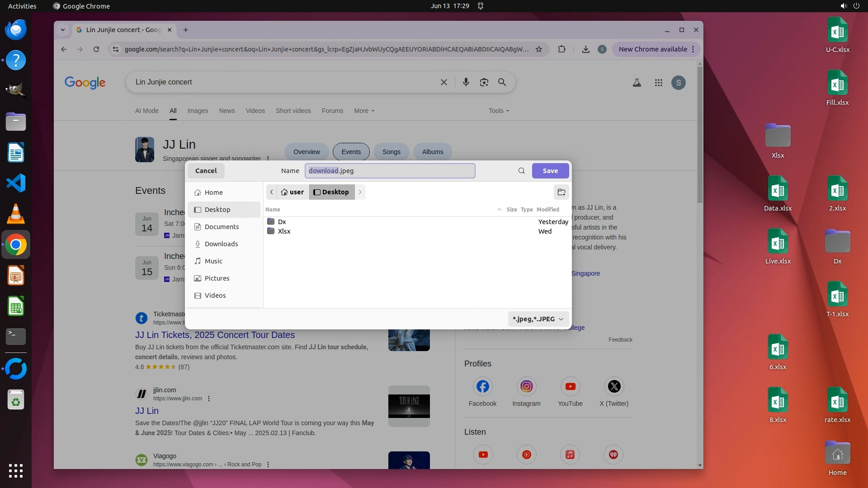
Task: Open the Xlsx folder in file list
Action: (284, 231)
